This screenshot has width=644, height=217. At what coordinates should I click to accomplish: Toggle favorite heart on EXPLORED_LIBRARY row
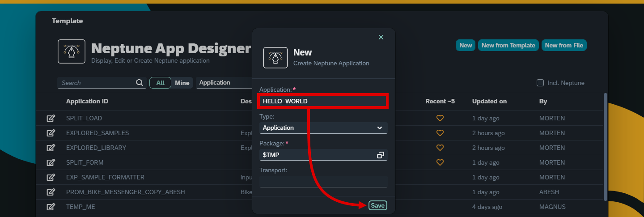(440, 148)
